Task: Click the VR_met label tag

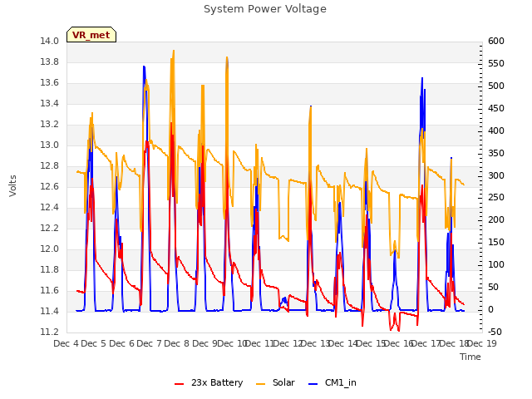Action: click(x=91, y=35)
